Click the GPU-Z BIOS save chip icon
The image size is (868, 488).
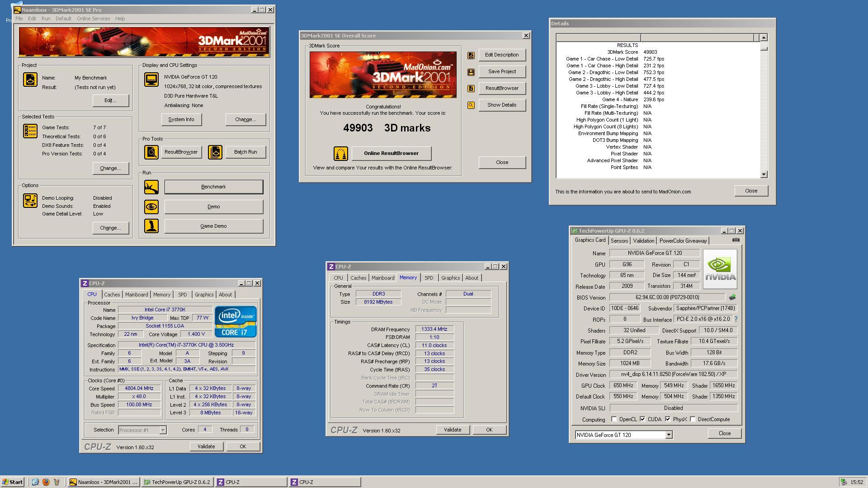pos(732,297)
